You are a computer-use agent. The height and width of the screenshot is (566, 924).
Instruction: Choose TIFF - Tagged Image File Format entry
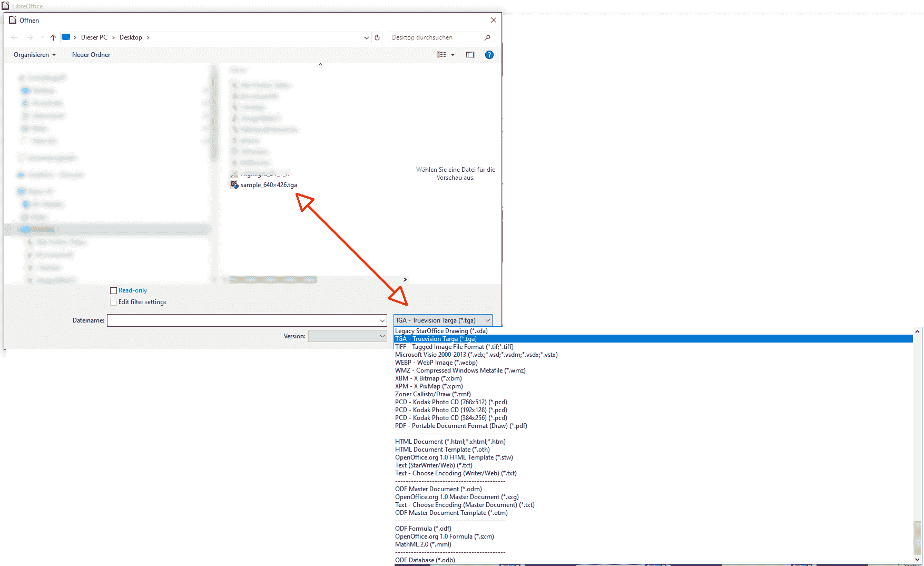pyautogui.click(x=454, y=347)
